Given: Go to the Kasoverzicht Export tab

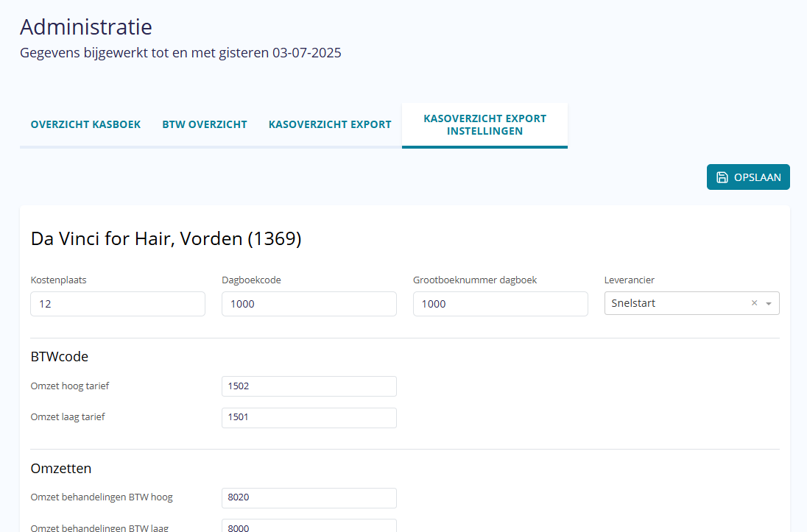Looking at the screenshot, I should tap(330, 124).
